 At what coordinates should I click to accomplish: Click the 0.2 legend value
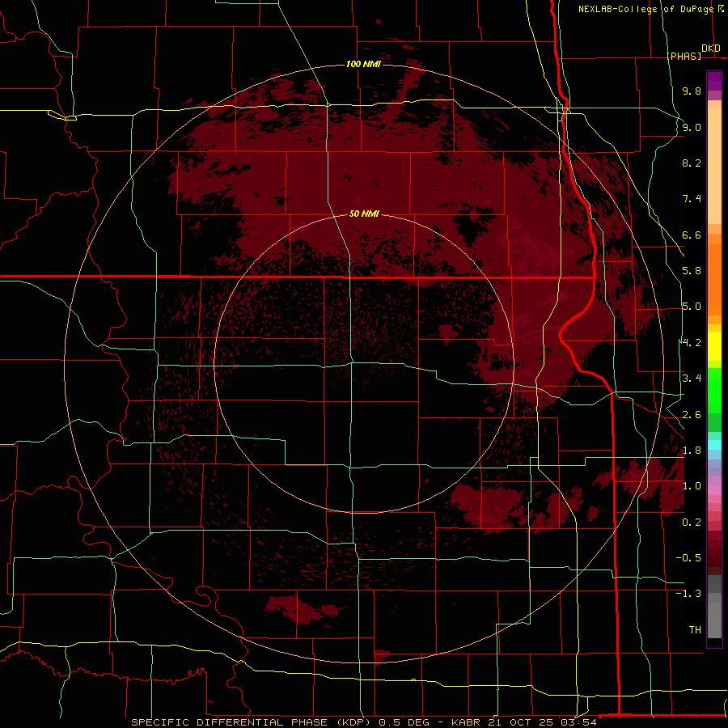(x=692, y=523)
